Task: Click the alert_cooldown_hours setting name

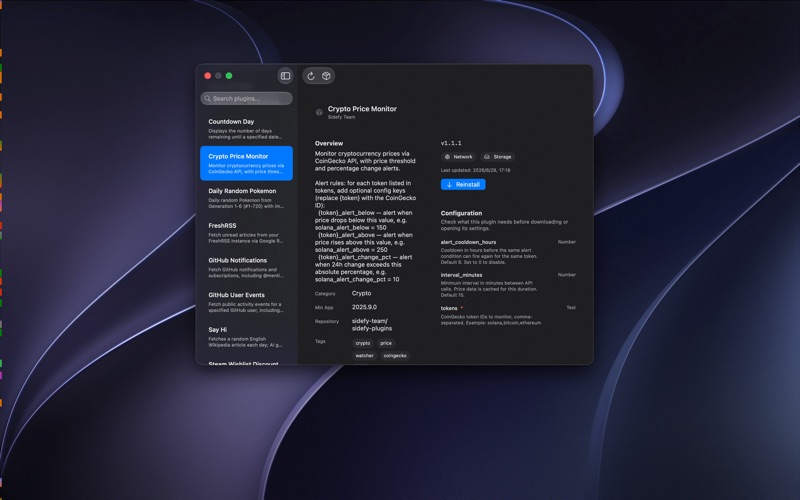Action: 468,242
